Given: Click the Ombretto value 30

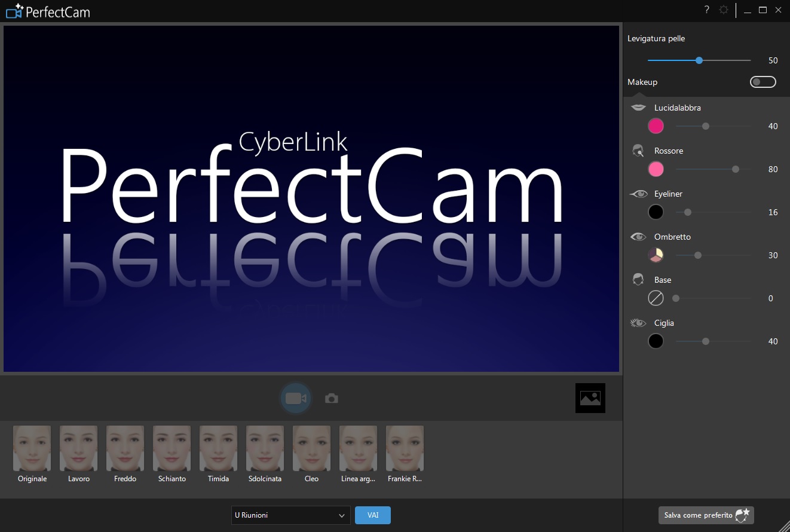Looking at the screenshot, I should (x=773, y=255).
